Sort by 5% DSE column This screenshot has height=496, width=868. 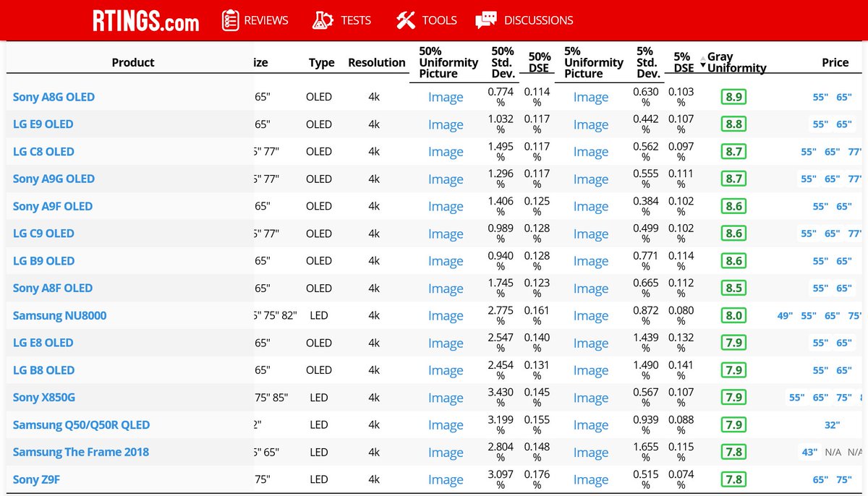pyautogui.click(x=682, y=62)
